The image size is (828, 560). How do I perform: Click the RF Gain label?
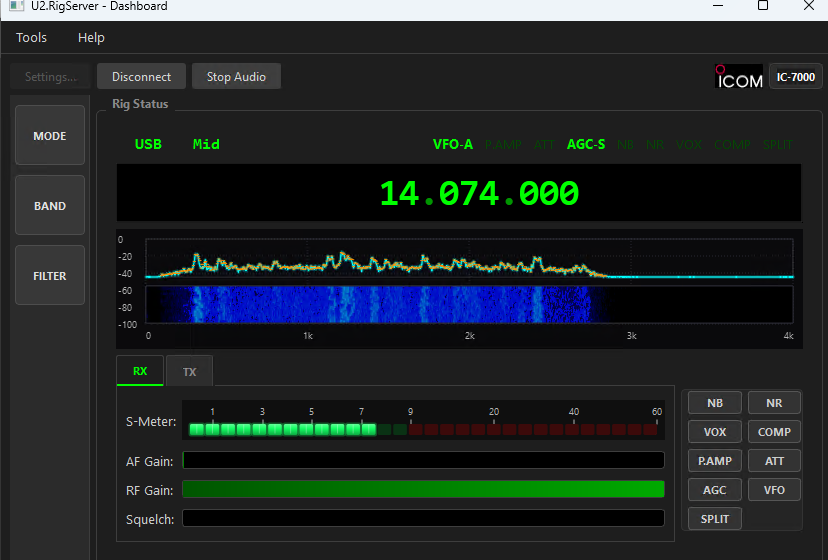click(149, 490)
